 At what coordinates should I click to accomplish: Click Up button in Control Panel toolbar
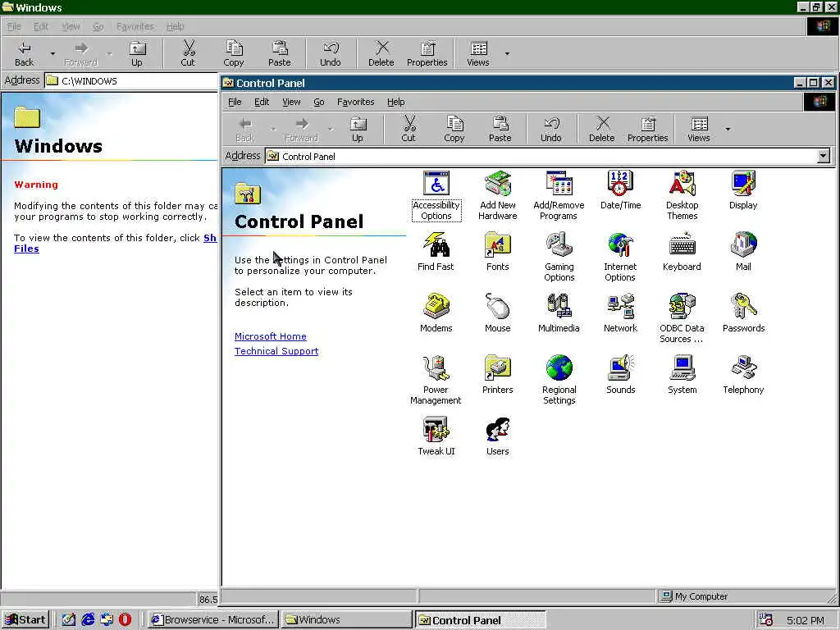[358, 130]
